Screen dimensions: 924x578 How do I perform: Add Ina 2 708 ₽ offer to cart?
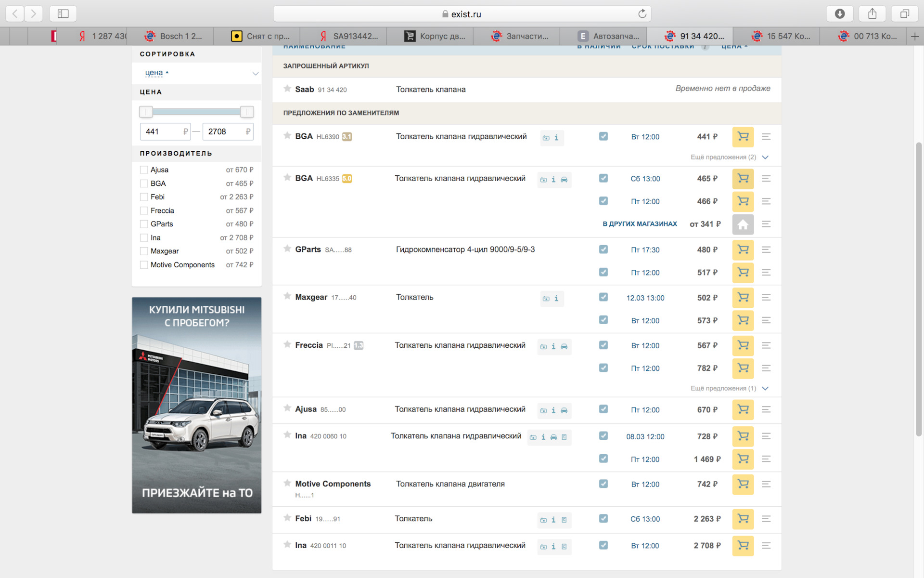(x=743, y=546)
